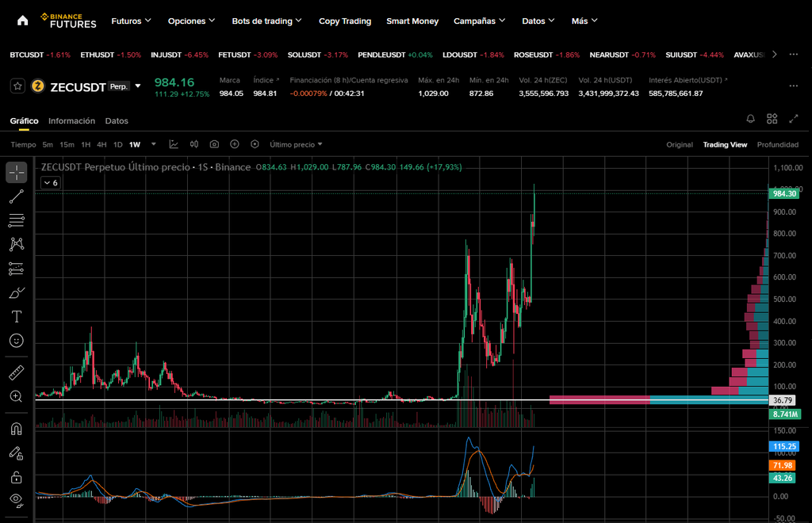Click the 984.30 current price label
The height and width of the screenshot is (523, 812).
(x=784, y=193)
